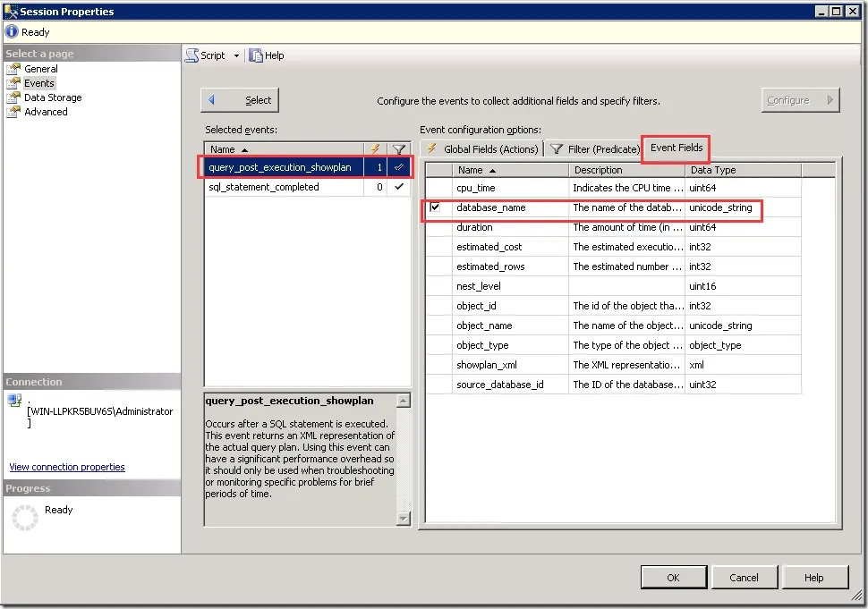Click the Select back button
Image resolution: width=868 pixels, height=609 pixels.
pyautogui.click(x=240, y=100)
